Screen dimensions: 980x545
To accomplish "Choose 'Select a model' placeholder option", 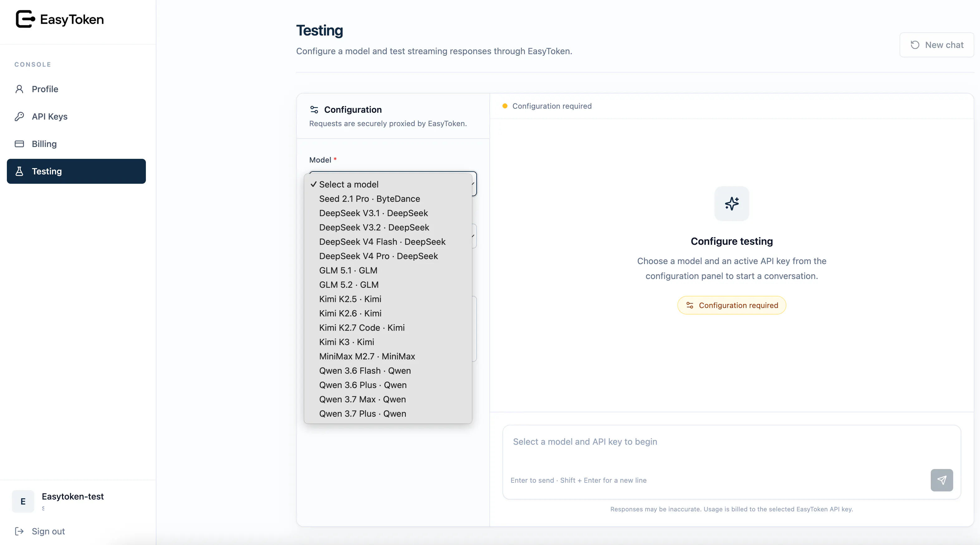I will tap(388, 184).
